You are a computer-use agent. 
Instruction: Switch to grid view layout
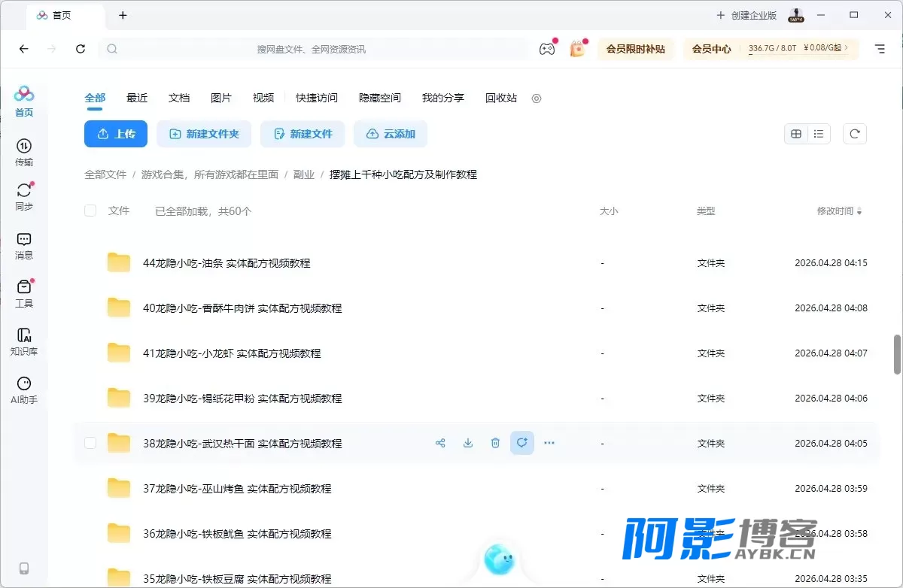796,134
